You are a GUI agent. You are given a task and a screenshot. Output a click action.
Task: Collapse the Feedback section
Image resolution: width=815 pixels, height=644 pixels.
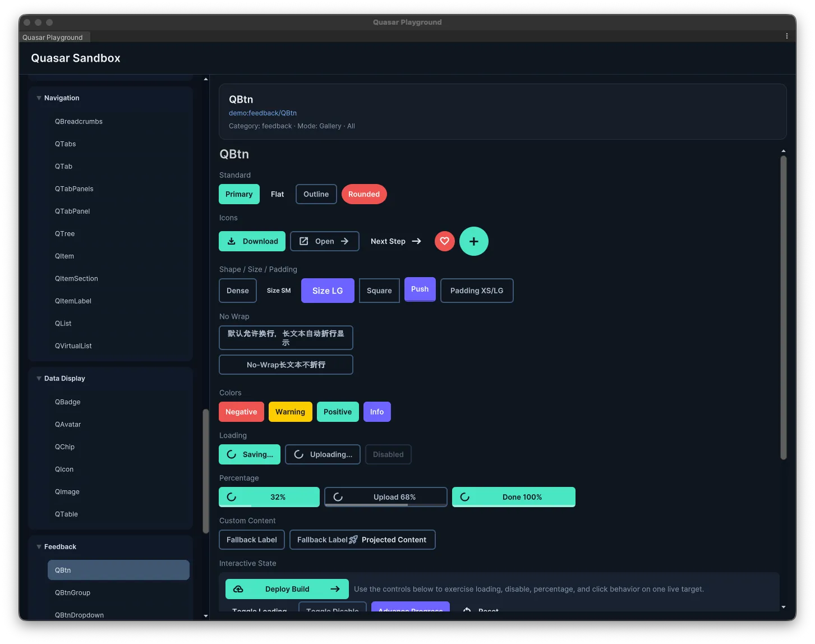(39, 547)
